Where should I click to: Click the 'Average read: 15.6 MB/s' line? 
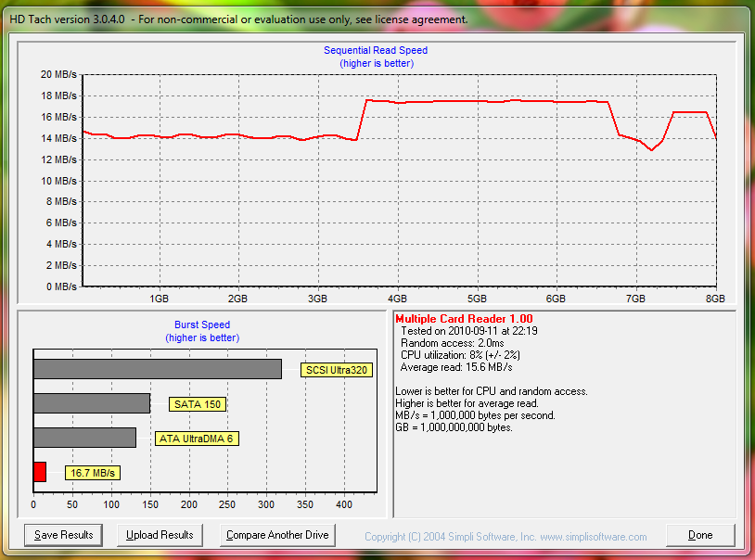[x=456, y=367]
